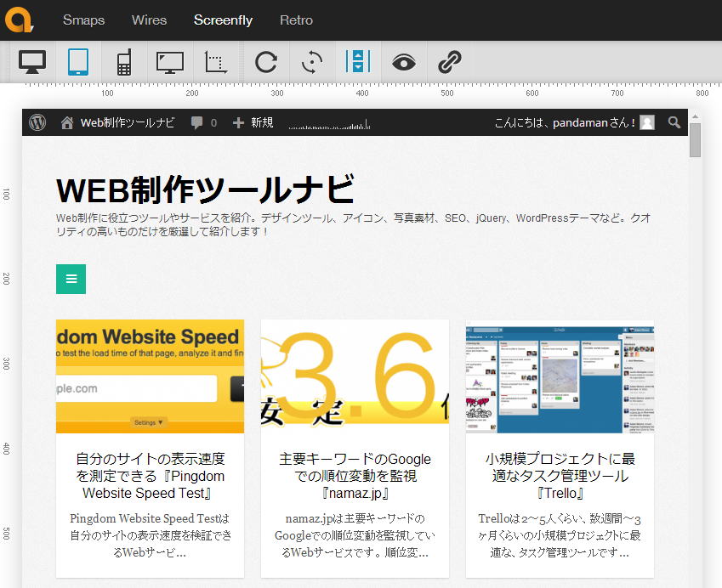722x588 pixels.
Task: Click the WEB制作ツールナビ site title
Action: [x=205, y=189]
